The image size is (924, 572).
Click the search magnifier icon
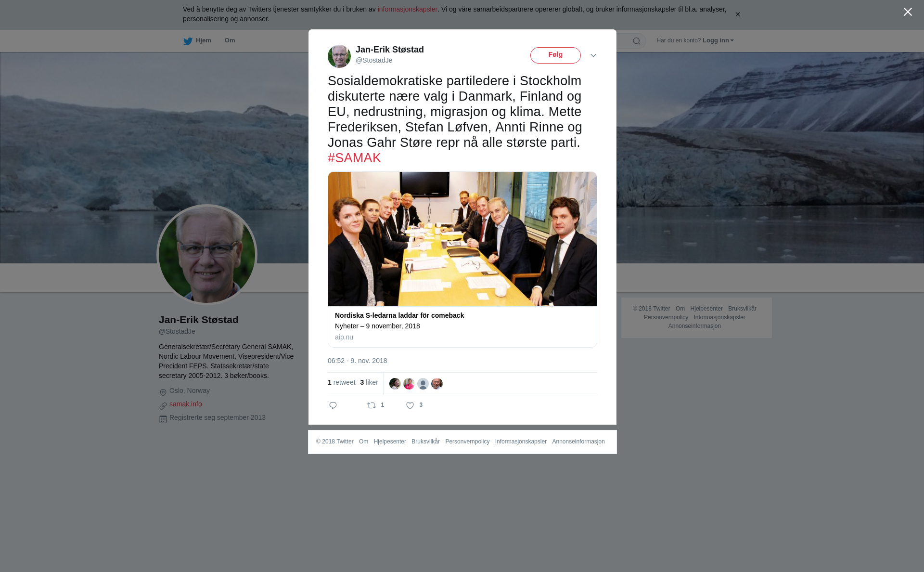coord(637,41)
